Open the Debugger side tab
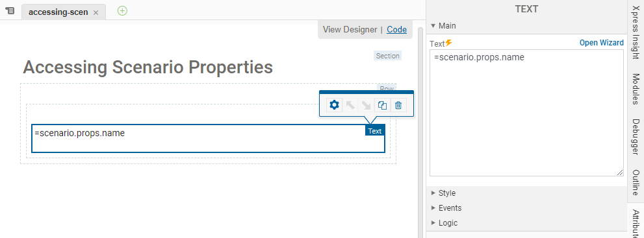 pyautogui.click(x=636, y=137)
